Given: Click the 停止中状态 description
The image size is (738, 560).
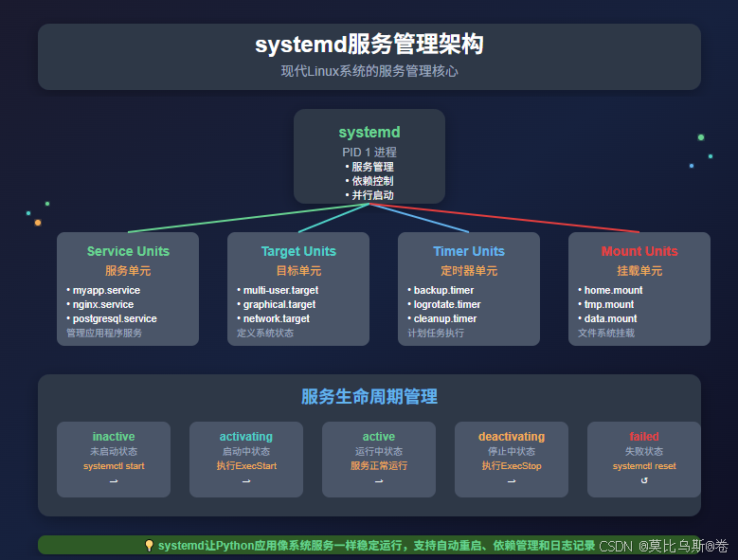Looking at the screenshot, I should pyautogui.click(x=512, y=451).
